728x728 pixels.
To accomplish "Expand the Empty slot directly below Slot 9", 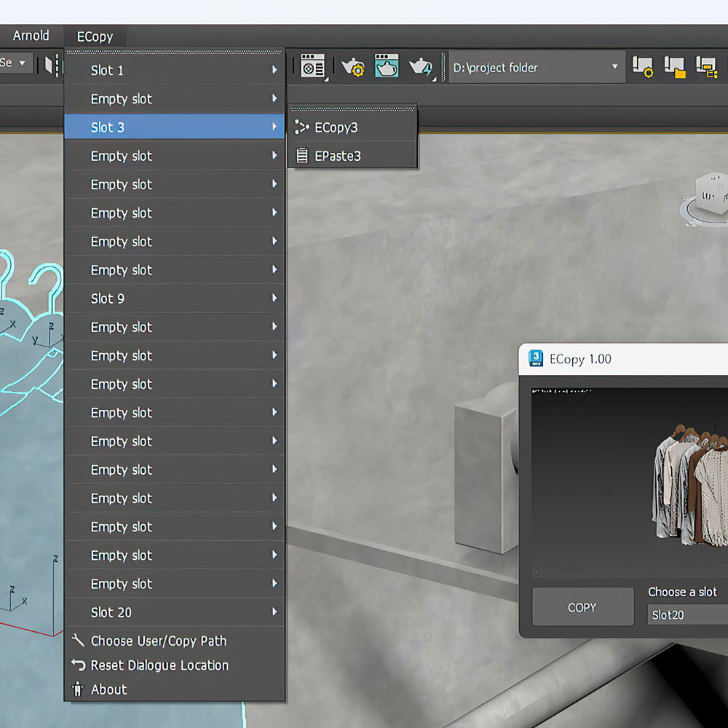I will tap(175, 327).
